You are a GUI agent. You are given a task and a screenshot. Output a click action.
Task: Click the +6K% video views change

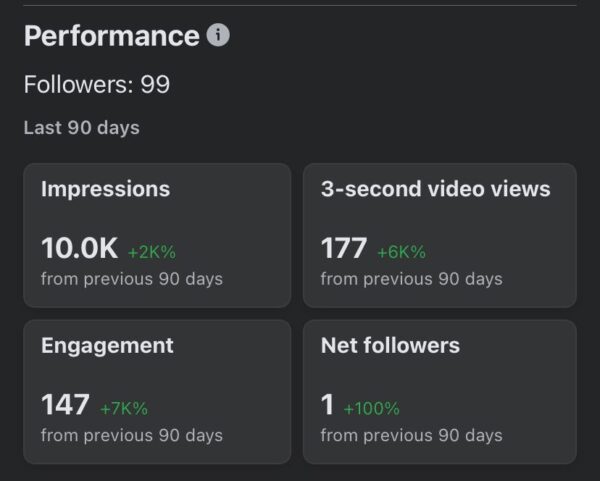[401, 251]
